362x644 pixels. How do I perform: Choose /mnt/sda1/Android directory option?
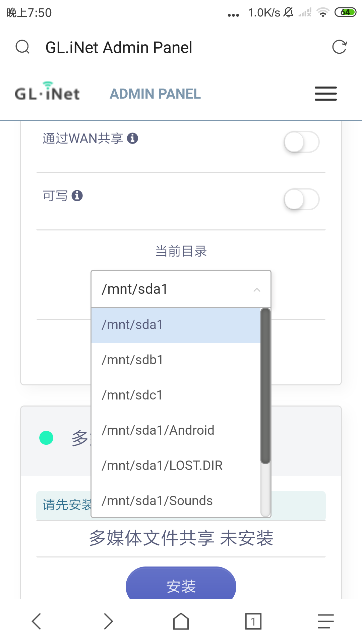(158, 430)
